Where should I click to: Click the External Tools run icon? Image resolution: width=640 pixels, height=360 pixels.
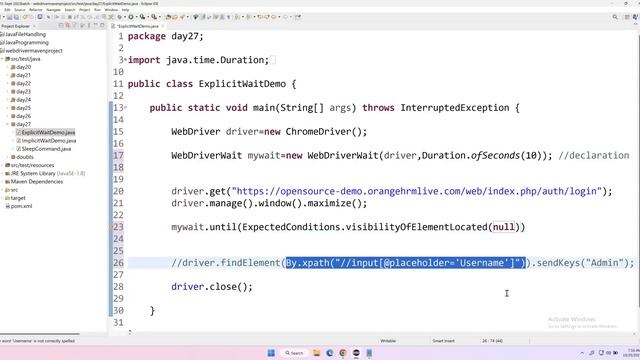[x=154, y=17]
